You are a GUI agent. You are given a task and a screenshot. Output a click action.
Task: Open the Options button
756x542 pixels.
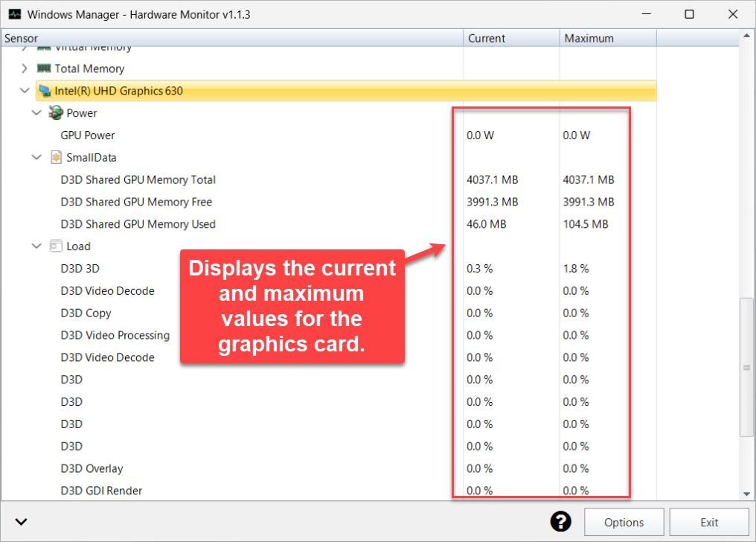pos(624,522)
